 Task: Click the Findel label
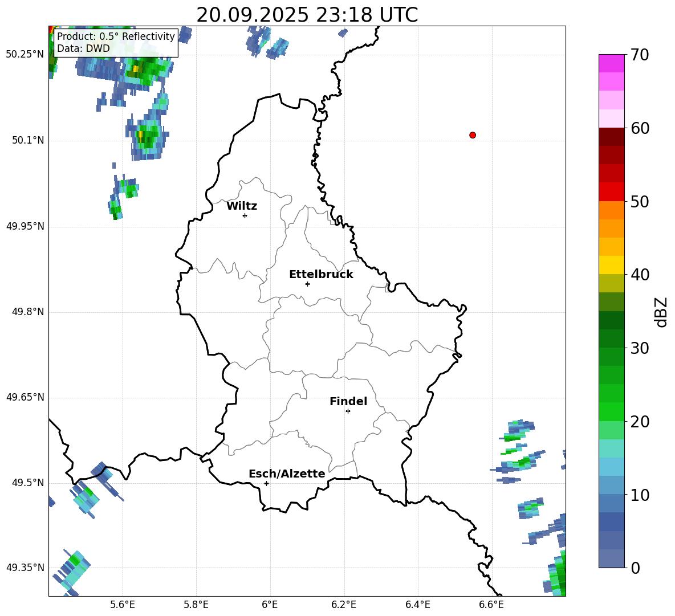coord(348,401)
